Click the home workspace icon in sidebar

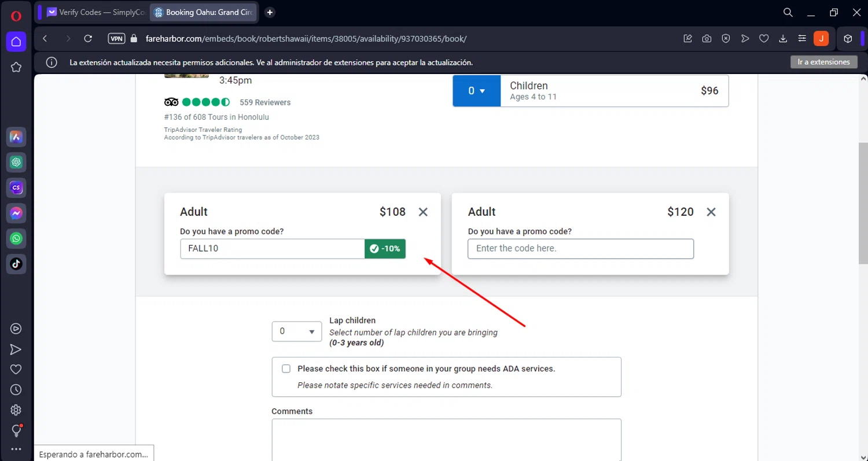point(16,42)
